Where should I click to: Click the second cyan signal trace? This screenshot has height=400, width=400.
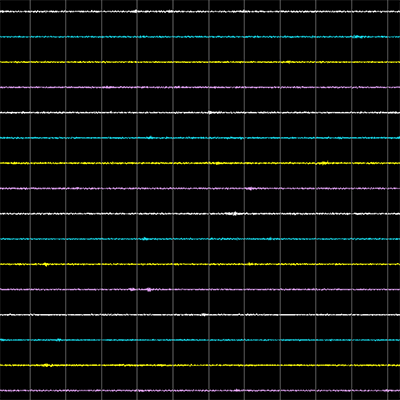pyautogui.click(x=200, y=138)
